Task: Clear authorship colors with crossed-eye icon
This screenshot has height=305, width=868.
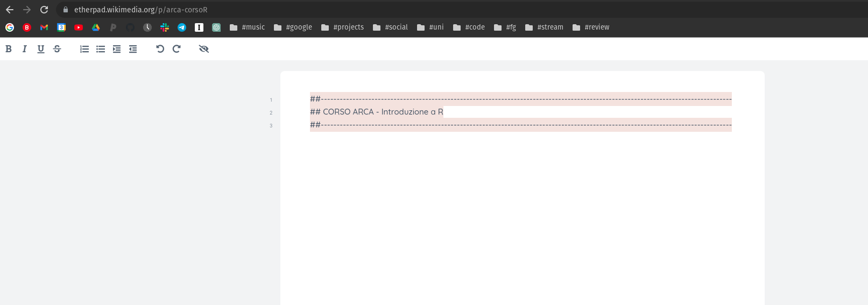Action: click(203, 49)
